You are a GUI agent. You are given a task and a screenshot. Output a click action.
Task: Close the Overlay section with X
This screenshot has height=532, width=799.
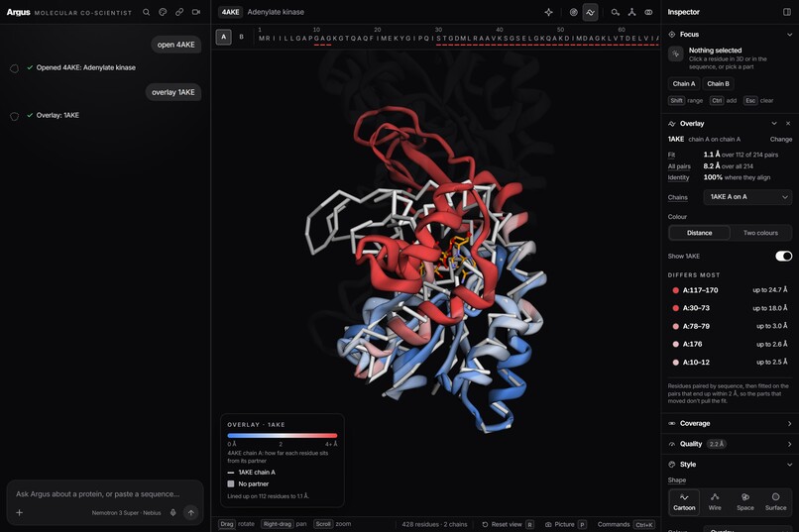coord(788,123)
